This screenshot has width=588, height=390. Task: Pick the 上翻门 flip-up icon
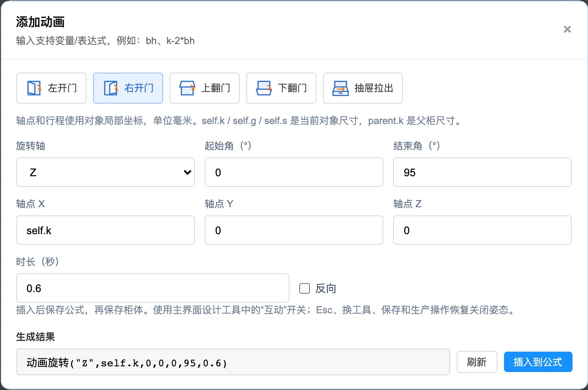[x=187, y=88]
